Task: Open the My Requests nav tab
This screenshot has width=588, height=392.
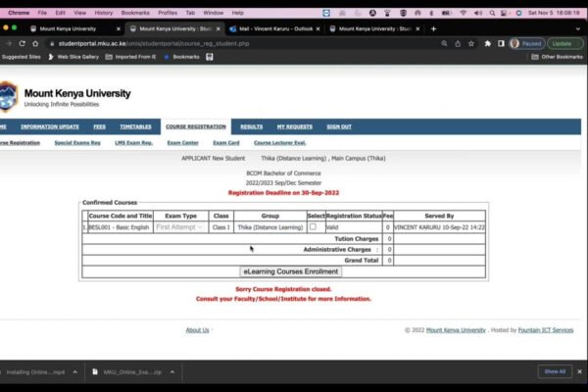Action: tap(295, 126)
